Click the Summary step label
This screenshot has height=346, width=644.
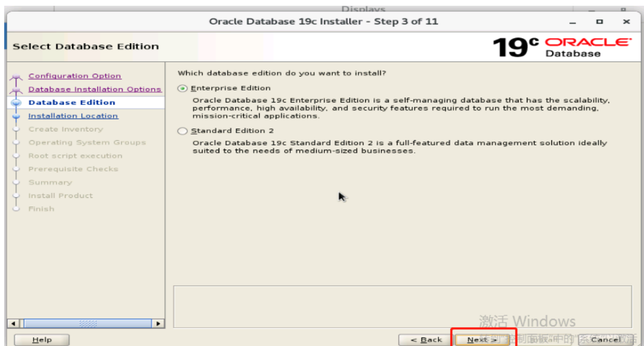click(50, 183)
